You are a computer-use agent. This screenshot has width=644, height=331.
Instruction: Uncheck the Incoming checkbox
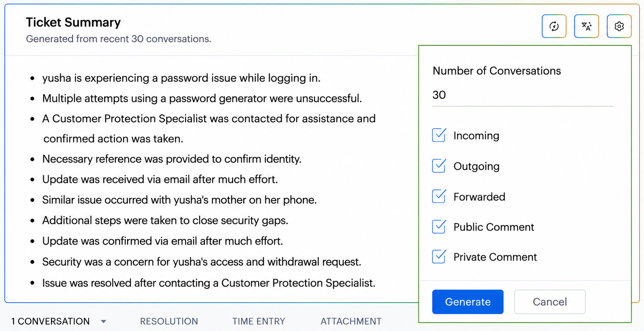[439, 135]
